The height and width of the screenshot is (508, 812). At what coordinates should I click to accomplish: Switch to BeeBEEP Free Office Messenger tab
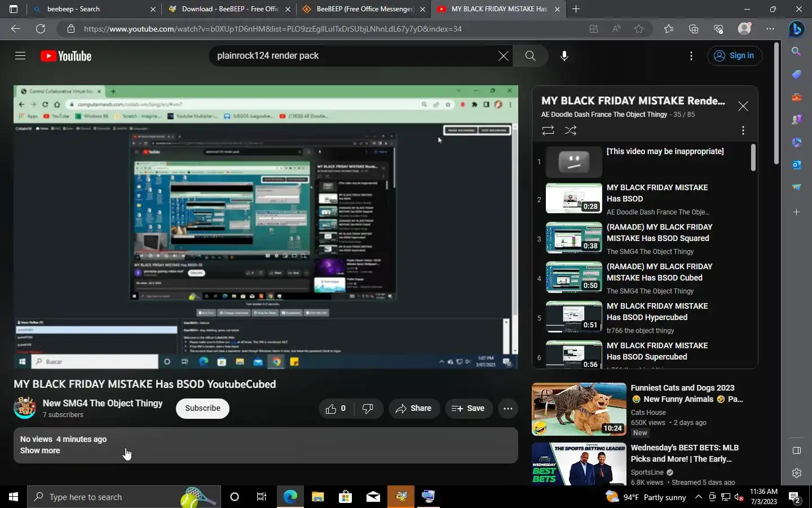point(363,9)
